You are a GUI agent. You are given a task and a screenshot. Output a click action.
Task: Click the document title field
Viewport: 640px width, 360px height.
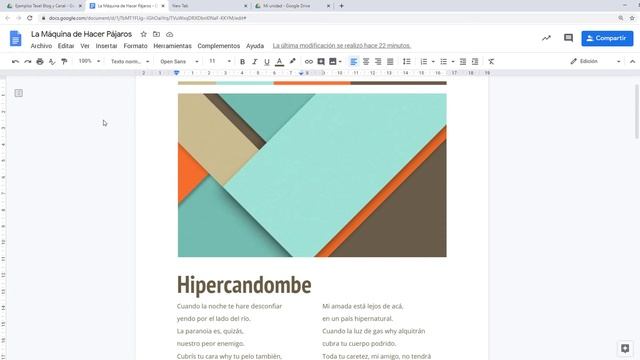coord(81,34)
